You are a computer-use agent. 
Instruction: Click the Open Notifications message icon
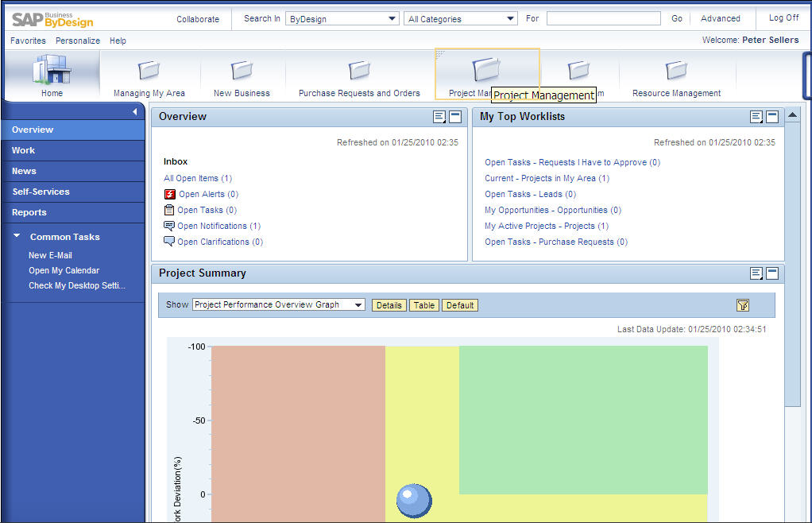[168, 226]
